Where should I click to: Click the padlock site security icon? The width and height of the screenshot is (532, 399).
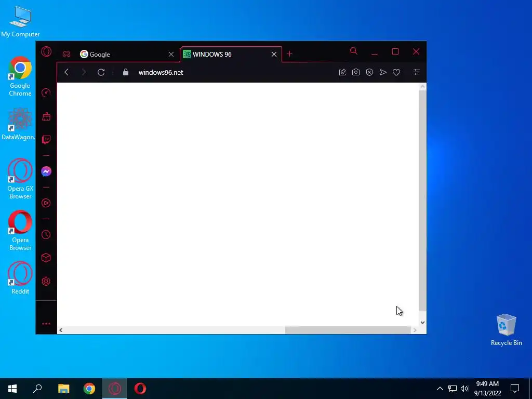[x=126, y=72]
